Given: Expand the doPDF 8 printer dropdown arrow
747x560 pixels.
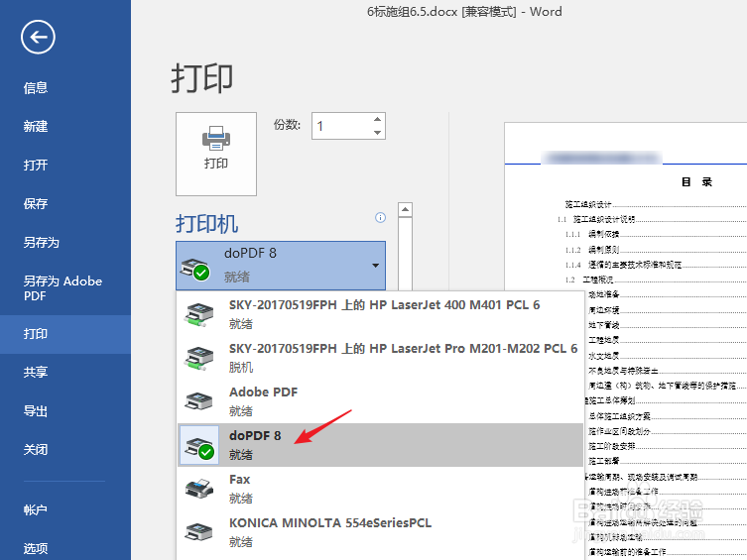Looking at the screenshot, I should click(x=375, y=266).
